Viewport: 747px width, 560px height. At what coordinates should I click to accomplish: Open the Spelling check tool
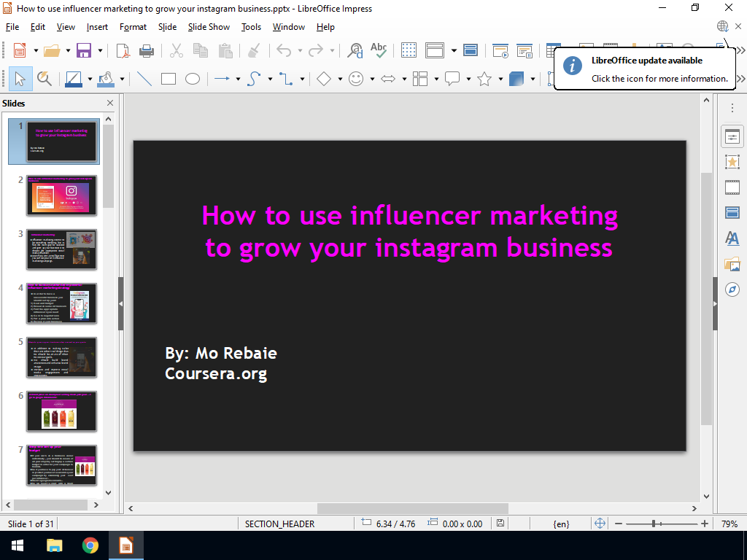(x=379, y=50)
